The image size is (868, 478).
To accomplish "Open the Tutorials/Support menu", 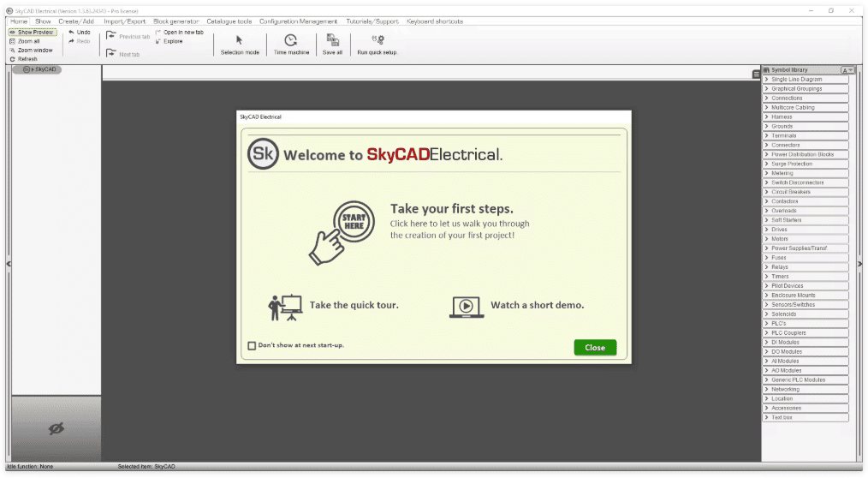I will pyautogui.click(x=372, y=21).
